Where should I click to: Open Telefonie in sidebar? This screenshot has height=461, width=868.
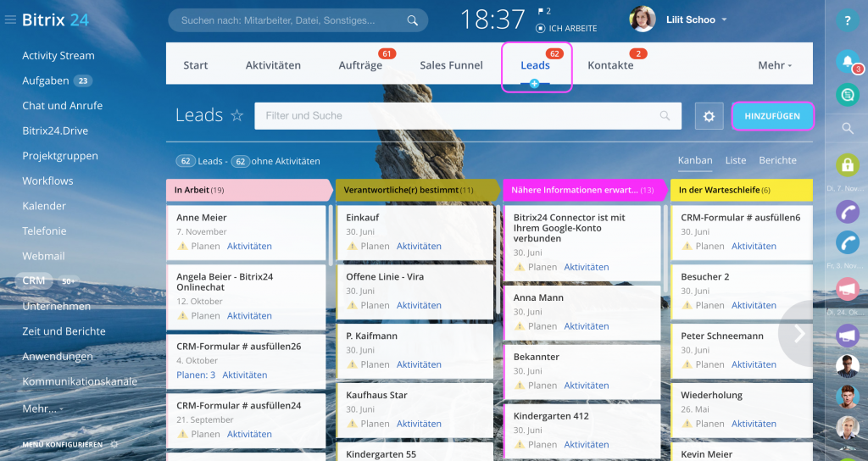tap(44, 230)
